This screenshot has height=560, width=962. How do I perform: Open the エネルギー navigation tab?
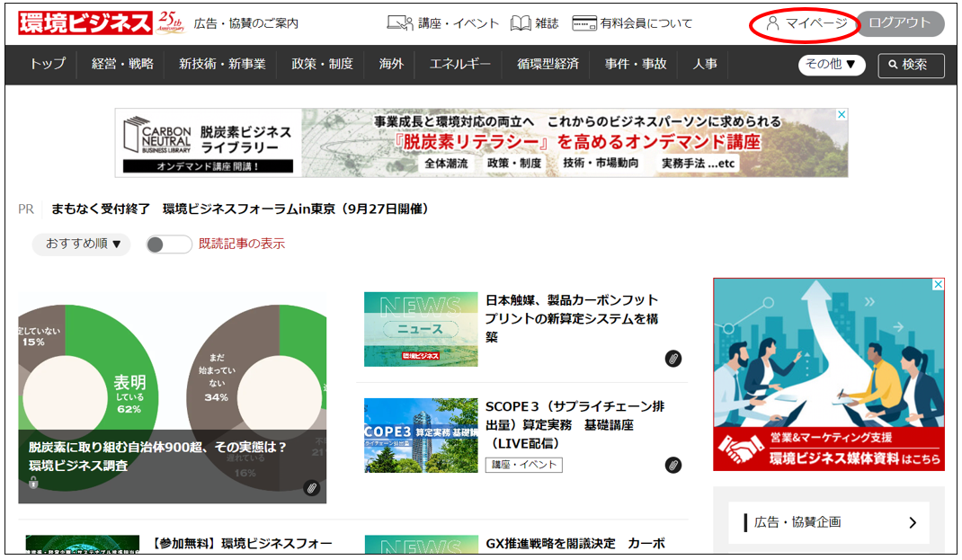pos(459,64)
